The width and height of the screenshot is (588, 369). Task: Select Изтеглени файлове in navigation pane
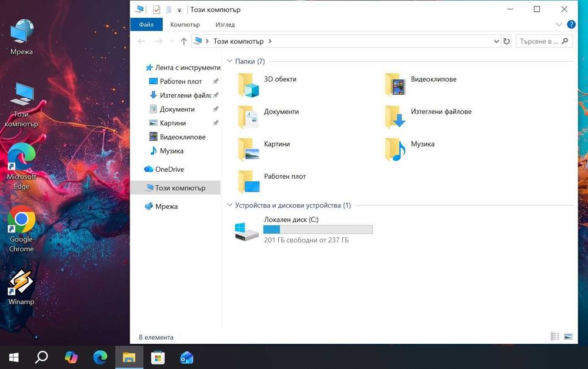click(x=180, y=95)
